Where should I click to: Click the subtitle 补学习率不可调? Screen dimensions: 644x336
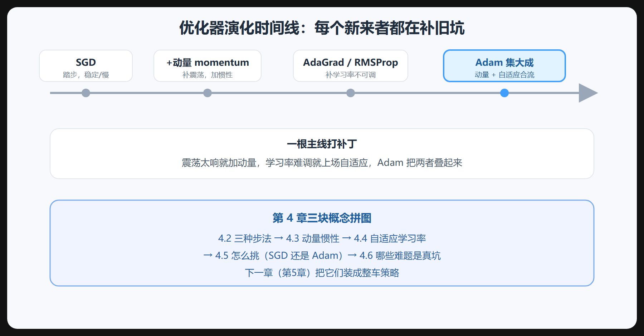351,75
